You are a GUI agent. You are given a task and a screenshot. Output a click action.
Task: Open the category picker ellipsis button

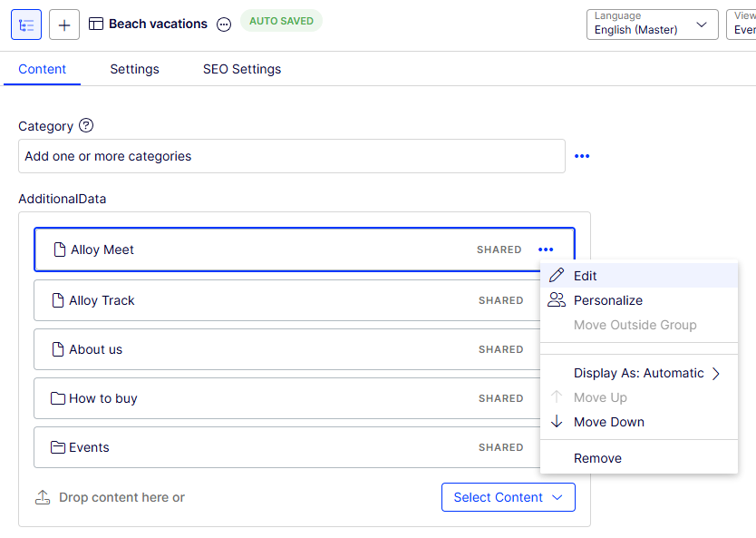coord(582,156)
